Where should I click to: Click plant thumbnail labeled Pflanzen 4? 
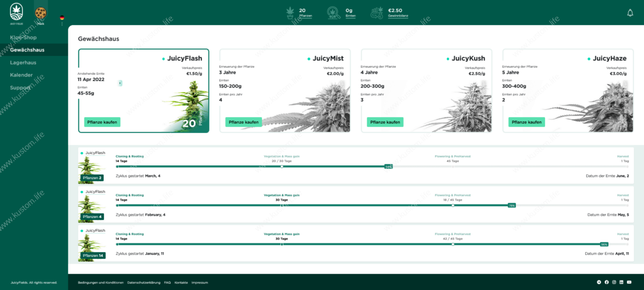point(91,208)
